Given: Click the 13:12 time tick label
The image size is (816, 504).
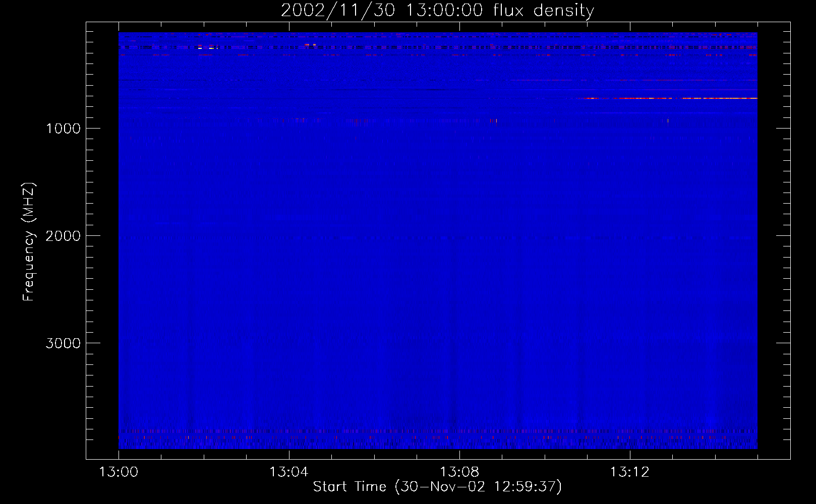Looking at the screenshot, I should pyautogui.click(x=629, y=472).
